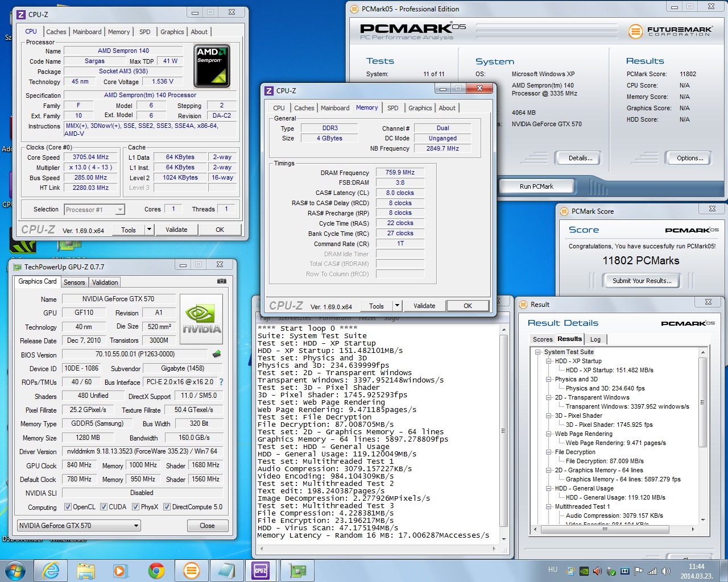Open Action Center flag tray icon
The image size is (728, 582).
click(x=638, y=571)
